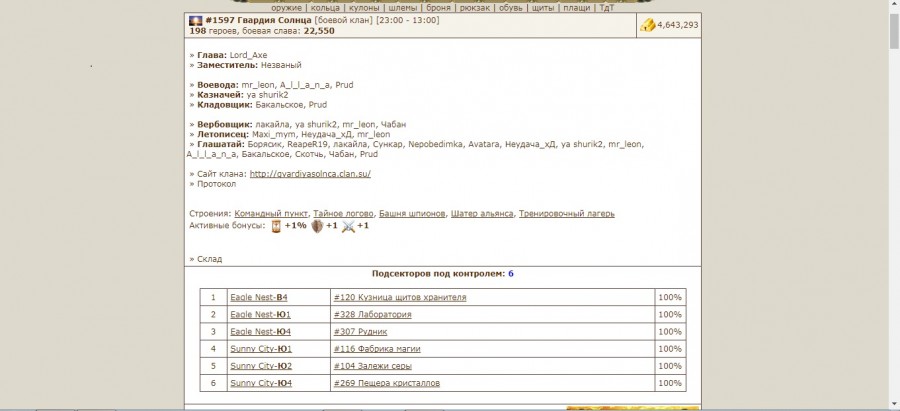Open the Тренировочный лагерь building
Viewport: 900px width, 411px height.
pos(567,214)
